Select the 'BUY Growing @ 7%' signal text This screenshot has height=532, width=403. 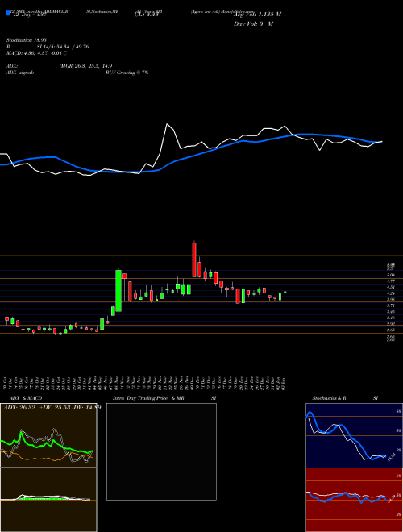pos(127,73)
